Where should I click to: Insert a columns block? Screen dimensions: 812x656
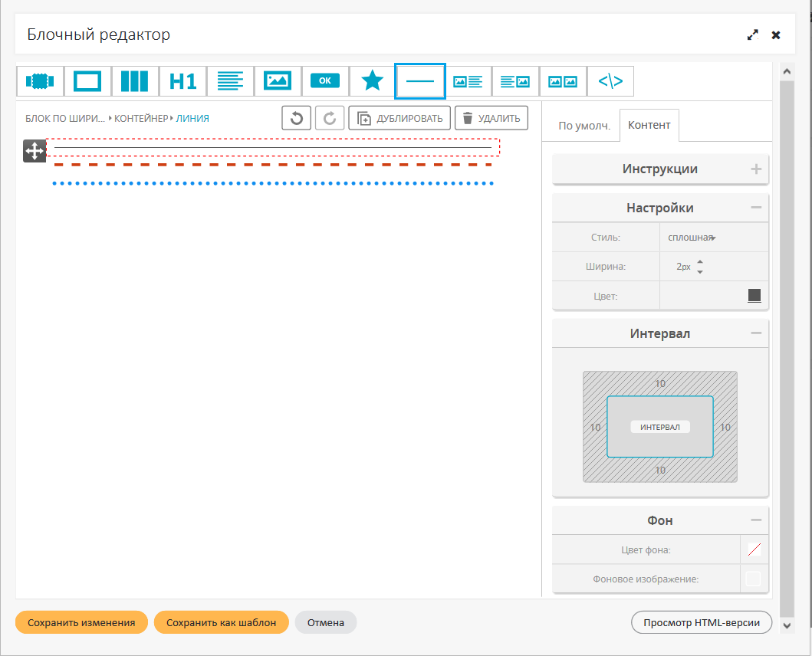tap(135, 80)
